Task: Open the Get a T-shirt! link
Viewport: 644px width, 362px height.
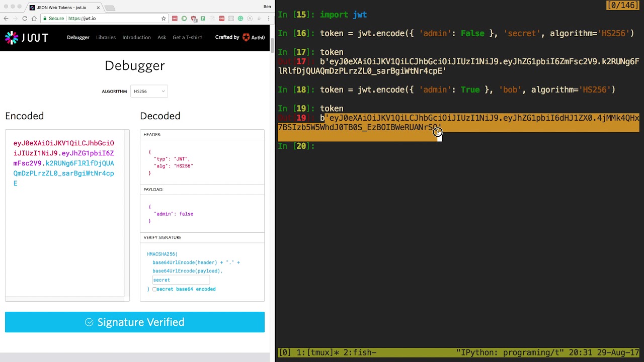Action: [187, 37]
